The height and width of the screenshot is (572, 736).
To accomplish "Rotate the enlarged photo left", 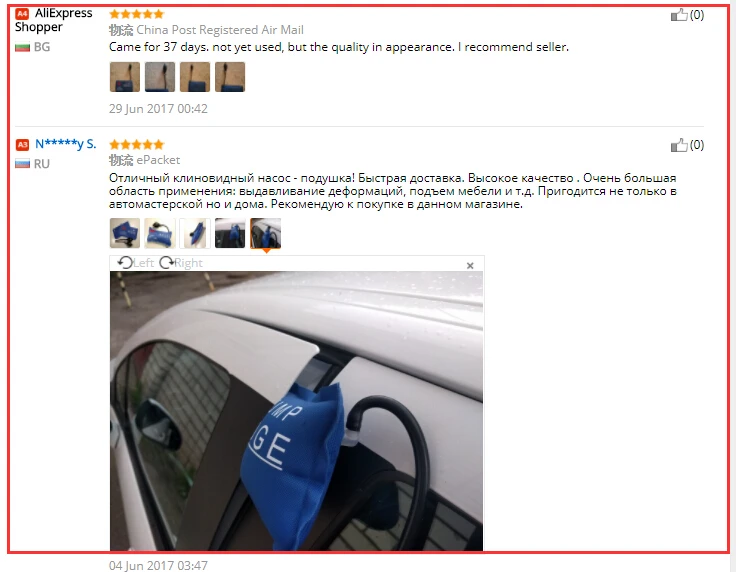I will [x=135, y=263].
